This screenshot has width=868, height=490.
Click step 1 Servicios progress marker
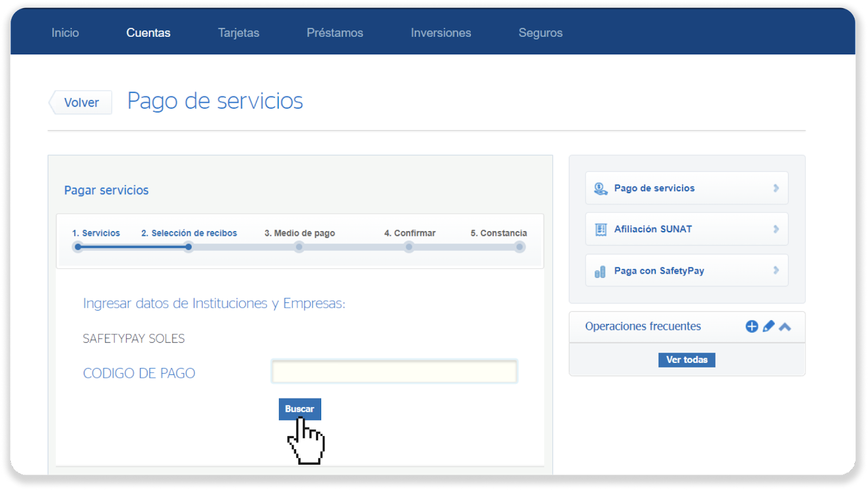(78, 247)
